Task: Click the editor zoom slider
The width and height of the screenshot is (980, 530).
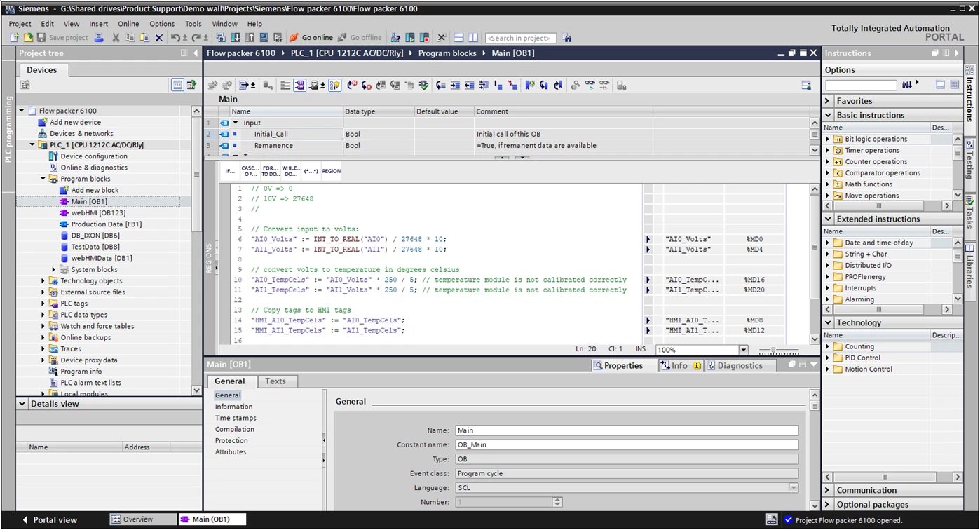Action: click(x=773, y=350)
